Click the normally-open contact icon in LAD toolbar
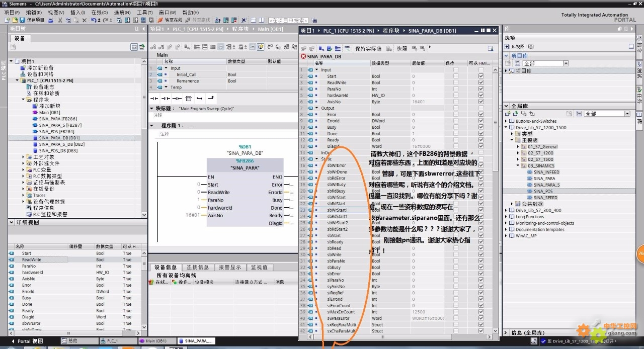 click(x=154, y=98)
